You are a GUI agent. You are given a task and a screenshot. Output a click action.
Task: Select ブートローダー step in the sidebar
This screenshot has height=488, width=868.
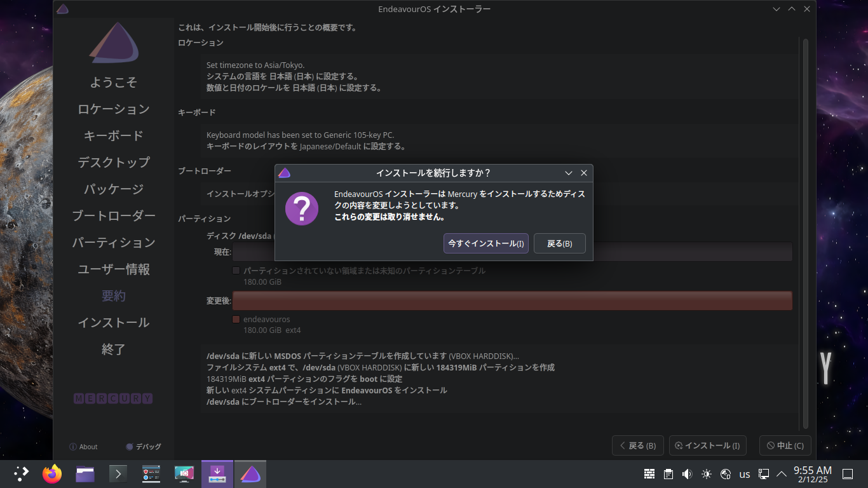[114, 216]
